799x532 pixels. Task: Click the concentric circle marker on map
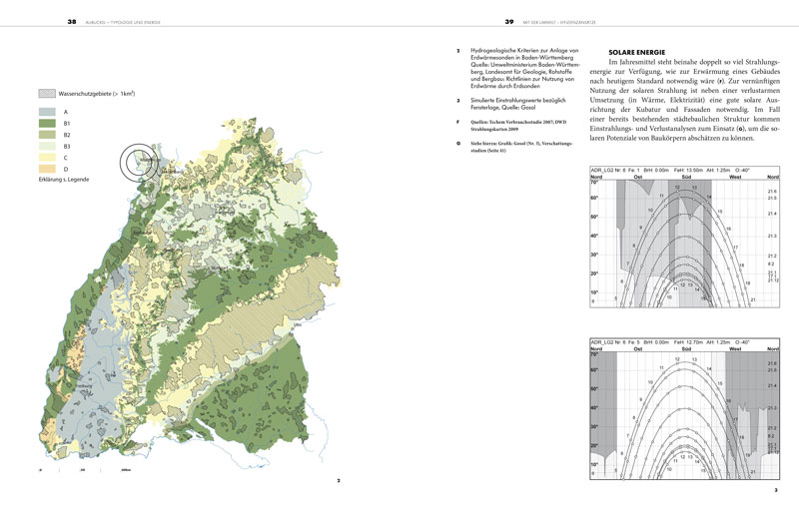click(x=138, y=160)
